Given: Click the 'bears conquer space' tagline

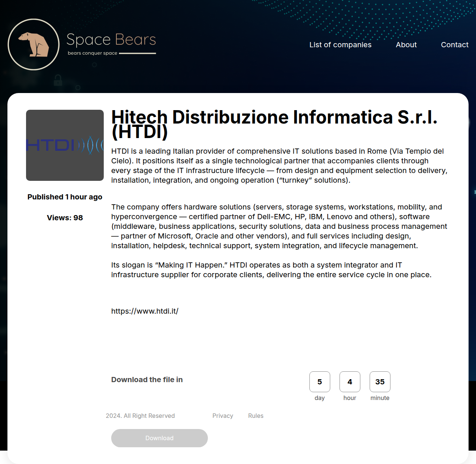Looking at the screenshot, I should coord(93,53).
